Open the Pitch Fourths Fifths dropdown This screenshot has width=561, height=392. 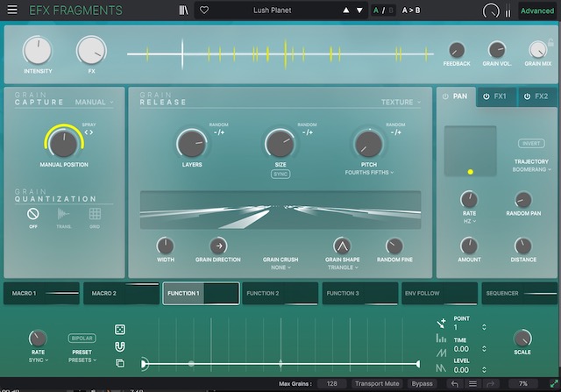pyautogui.click(x=366, y=173)
